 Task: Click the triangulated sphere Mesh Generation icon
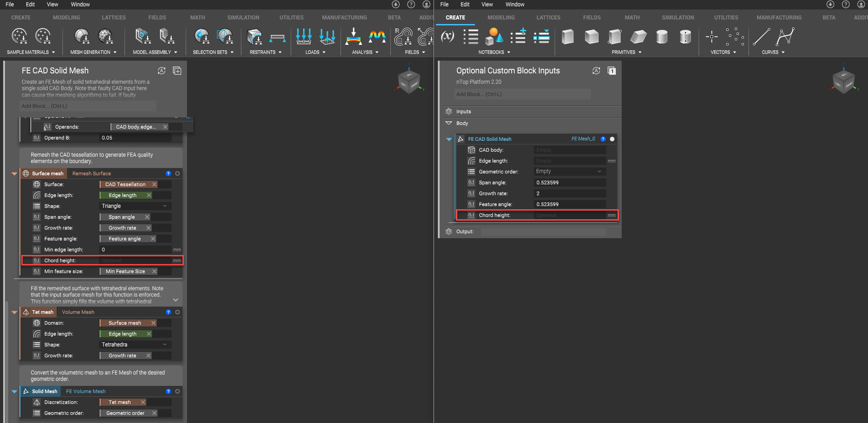point(106,36)
